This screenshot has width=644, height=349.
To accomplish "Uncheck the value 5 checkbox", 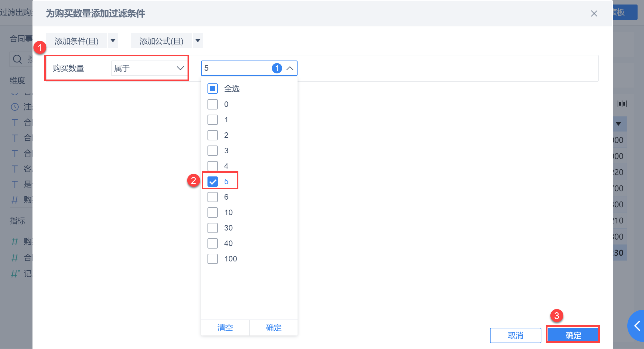I will point(213,182).
